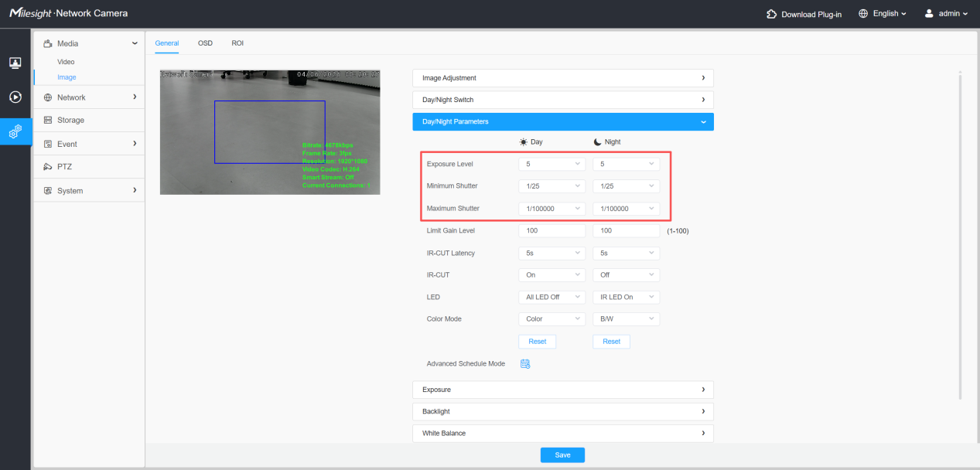Open Night Maximum Shutter dropdown
Image resolution: width=980 pixels, height=470 pixels.
tap(626, 209)
